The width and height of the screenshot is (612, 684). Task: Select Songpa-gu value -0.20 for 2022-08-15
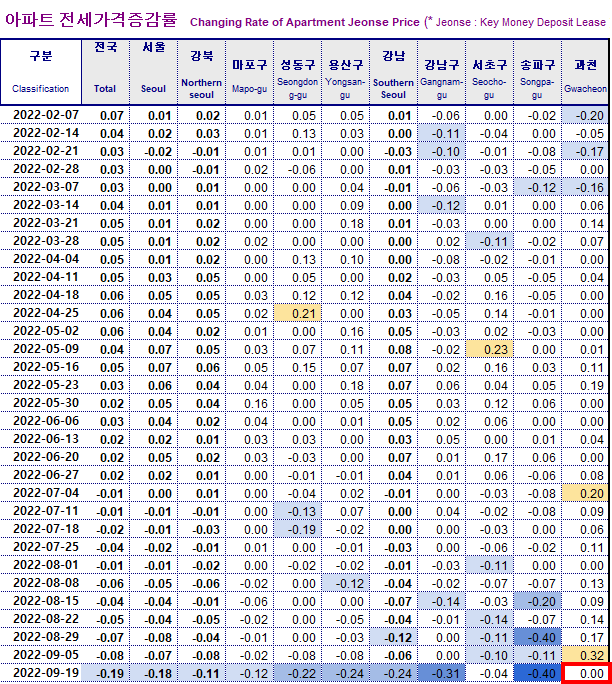(537, 601)
